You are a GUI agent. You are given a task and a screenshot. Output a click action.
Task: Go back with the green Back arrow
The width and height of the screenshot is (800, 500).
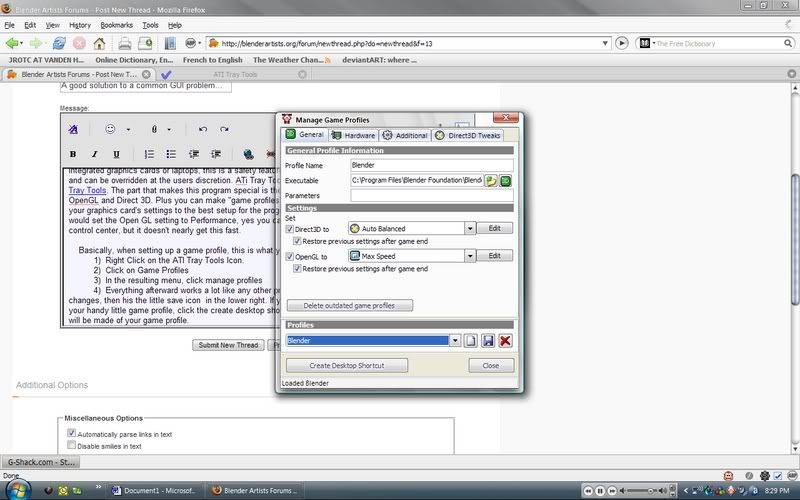tap(11, 43)
